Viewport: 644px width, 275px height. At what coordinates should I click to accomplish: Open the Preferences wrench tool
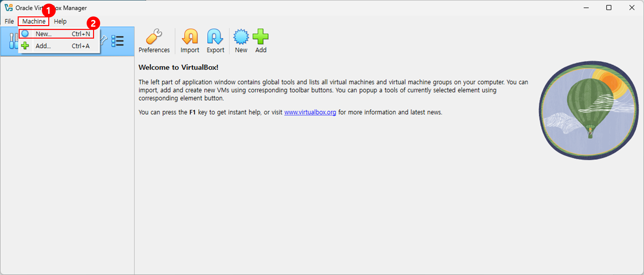[x=154, y=41]
